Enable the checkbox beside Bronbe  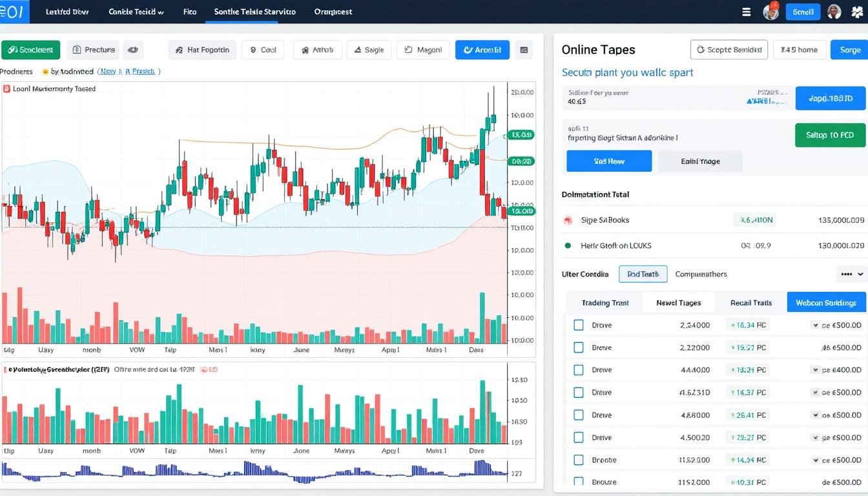pos(579,460)
